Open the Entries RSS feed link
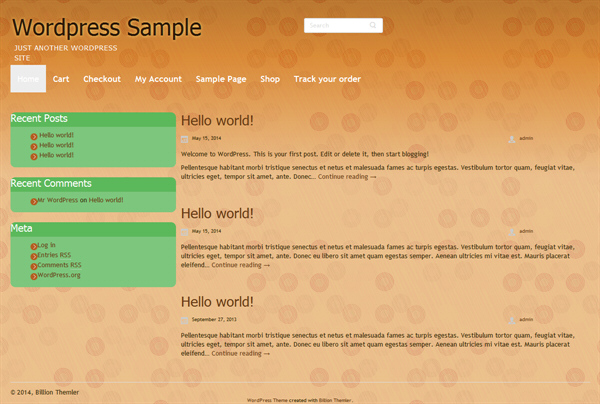Image resolution: width=600 pixels, height=404 pixels. tap(54, 255)
